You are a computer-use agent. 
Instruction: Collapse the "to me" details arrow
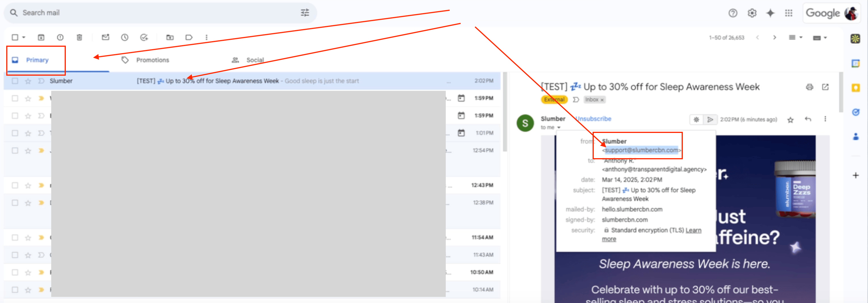click(x=559, y=128)
